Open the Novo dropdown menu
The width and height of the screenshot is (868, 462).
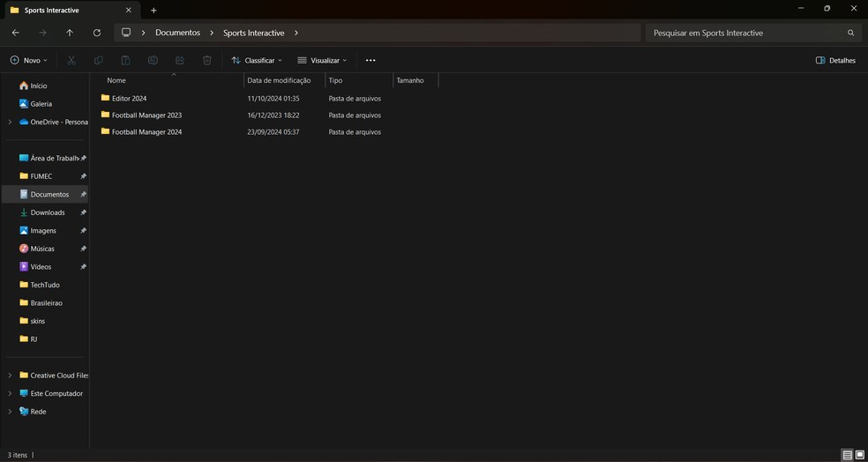tap(29, 60)
